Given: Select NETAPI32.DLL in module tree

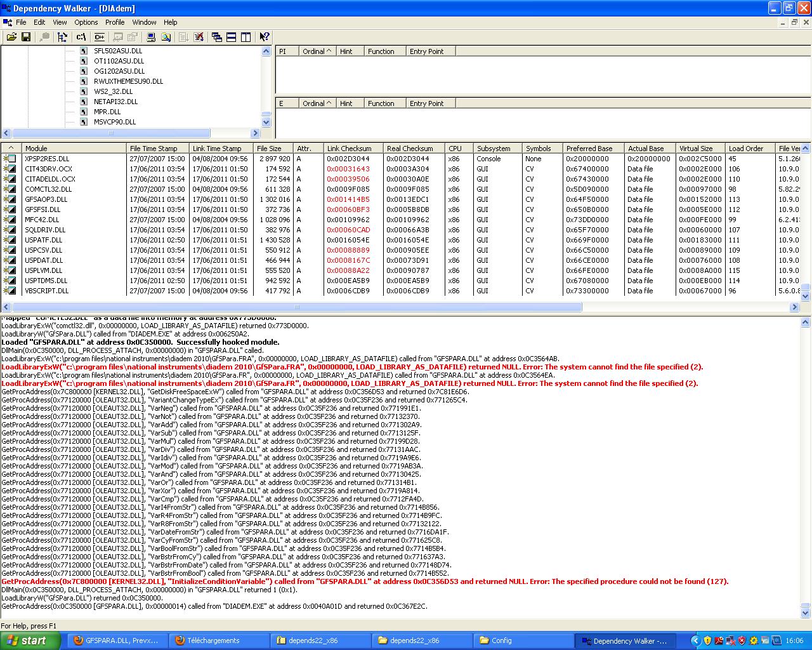Looking at the screenshot, I should pyautogui.click(x=115, y=102).
